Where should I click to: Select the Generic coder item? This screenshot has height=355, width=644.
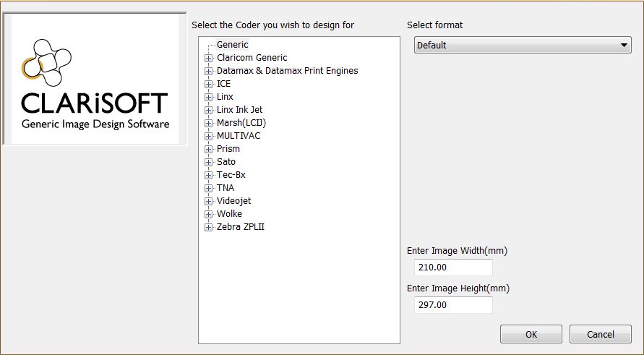tap(232, 45)
